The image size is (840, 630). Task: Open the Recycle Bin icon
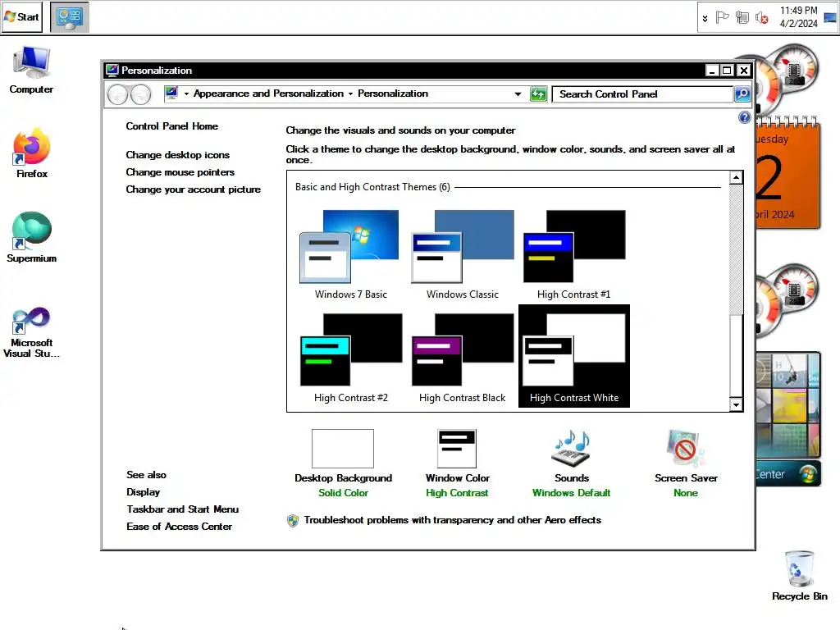click(799, 576)
